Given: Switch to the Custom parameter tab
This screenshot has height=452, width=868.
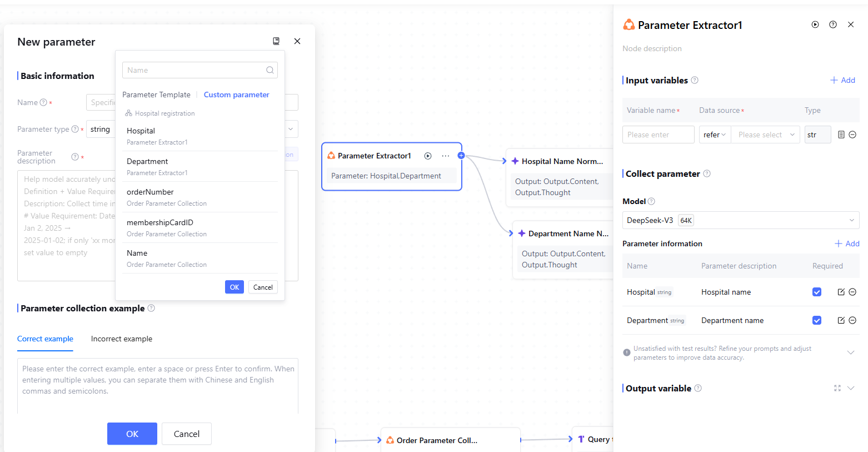Looking at the screenshot, I should [236, 95].
